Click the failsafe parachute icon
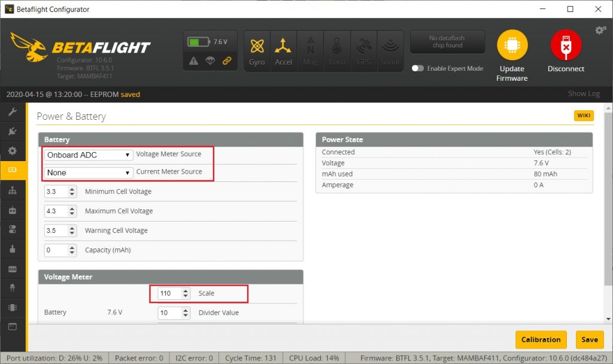 tap(210, 61)
